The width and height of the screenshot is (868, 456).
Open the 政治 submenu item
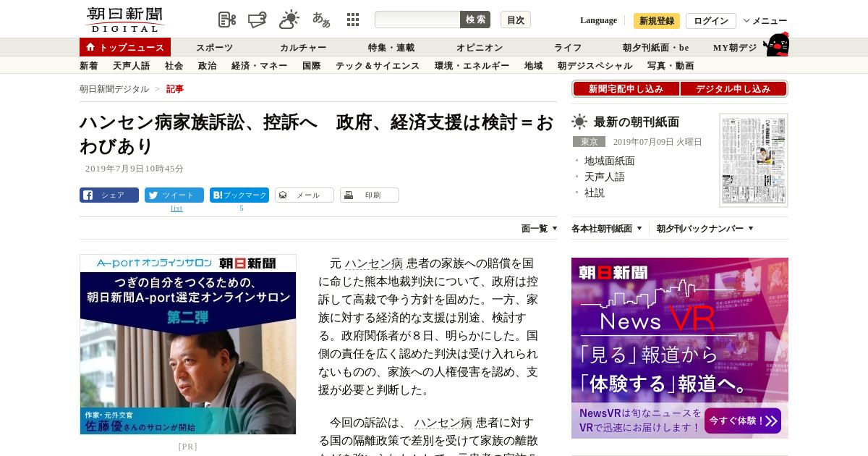208,66
